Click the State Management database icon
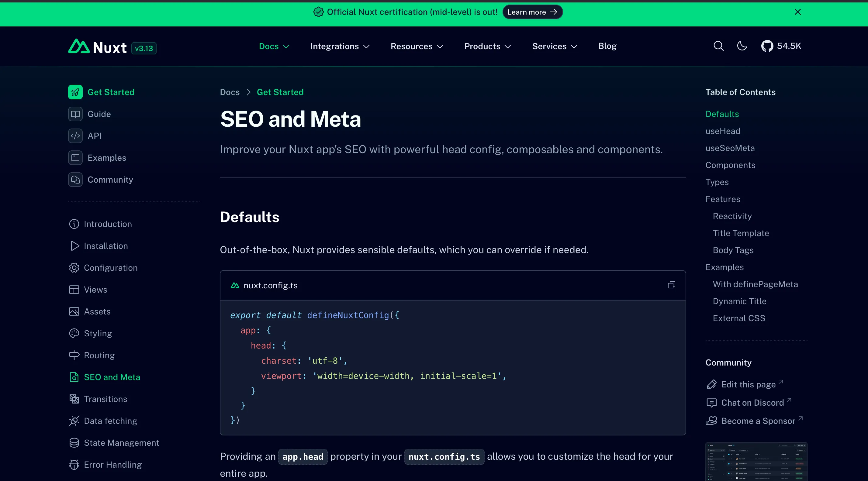This screenshot has width=868, height=481. pos(74,443)
